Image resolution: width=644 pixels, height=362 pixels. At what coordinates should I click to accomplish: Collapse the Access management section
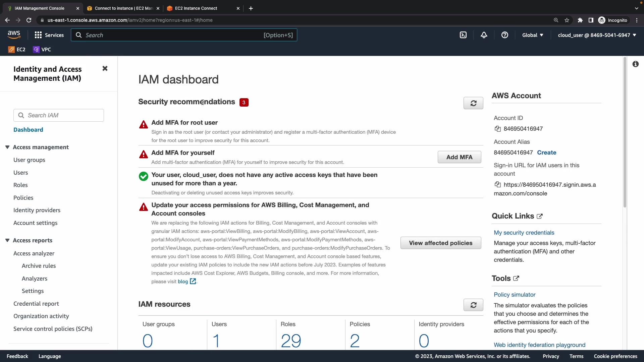point(7,147)
